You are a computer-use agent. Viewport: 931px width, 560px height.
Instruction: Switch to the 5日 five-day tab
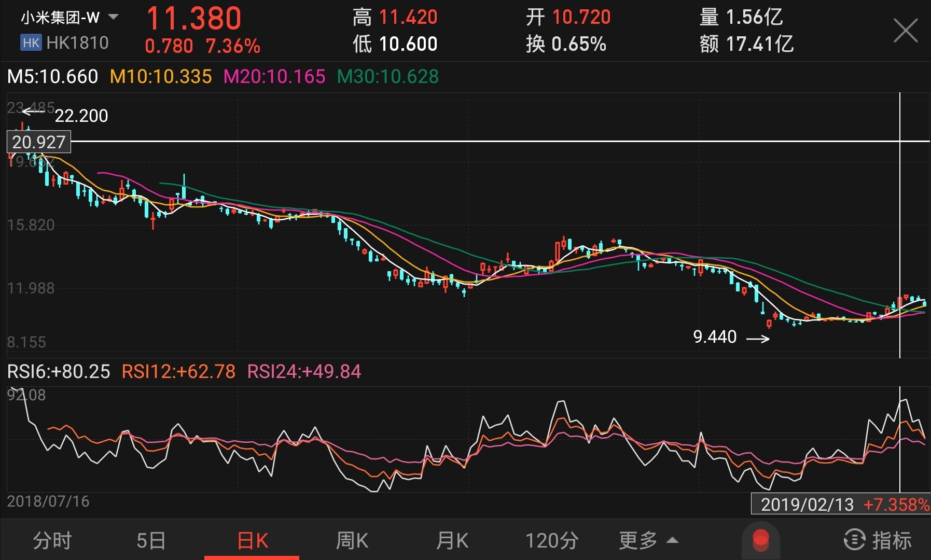[151, 540]
